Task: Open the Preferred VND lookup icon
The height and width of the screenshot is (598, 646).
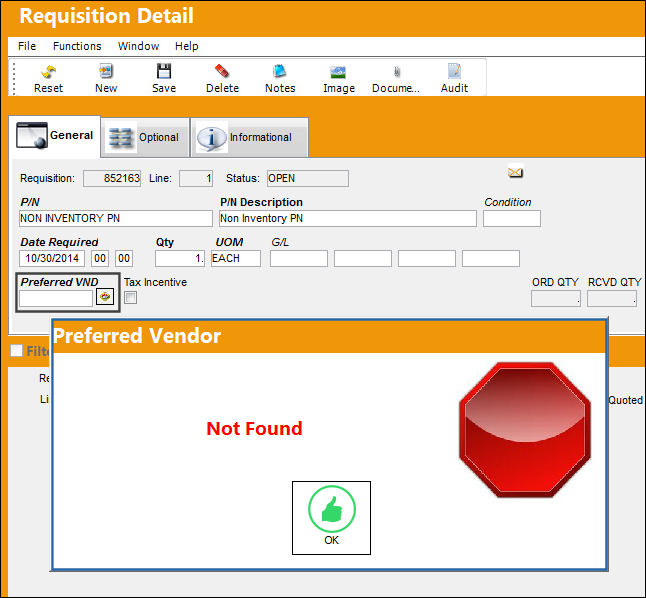Action: [x=105, y=297]
